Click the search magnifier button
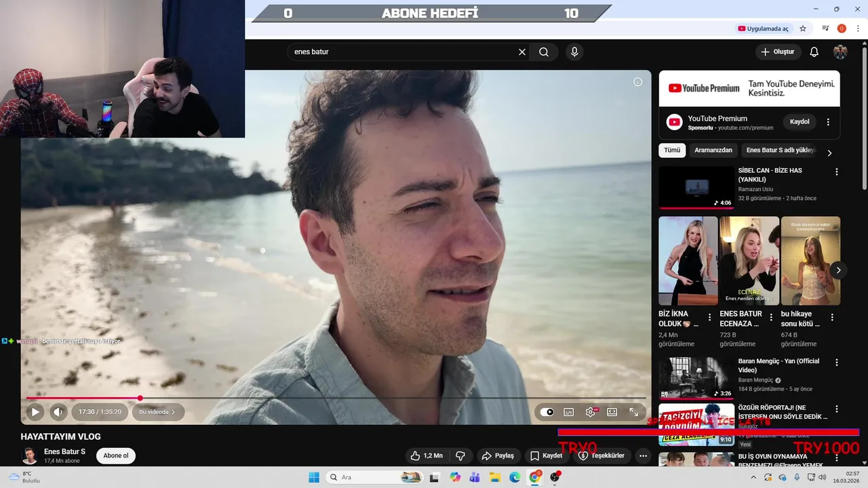Viewport: 868px width, 488px height. [544, 52]
